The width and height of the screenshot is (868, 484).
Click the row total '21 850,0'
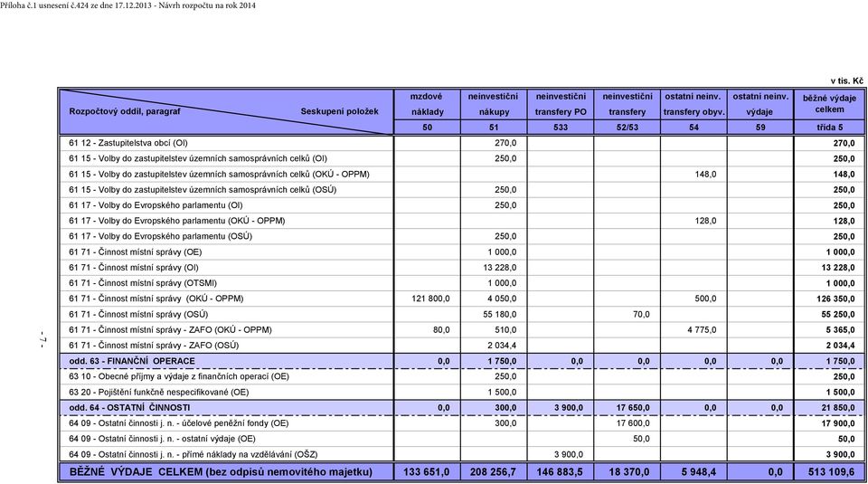[838, 408]
